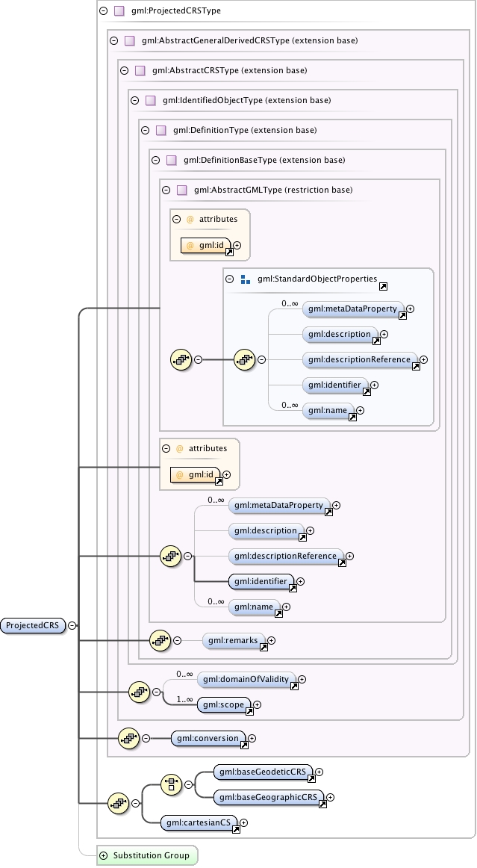Click the sequence icon before gml:remarks
This screenshot has height=868, width=477.
click(160, 640)
